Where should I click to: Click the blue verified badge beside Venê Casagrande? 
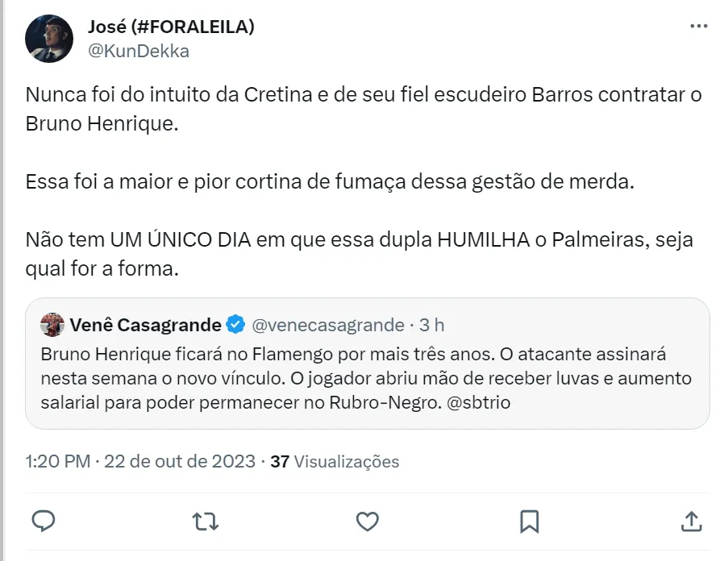tap(235, 325)
